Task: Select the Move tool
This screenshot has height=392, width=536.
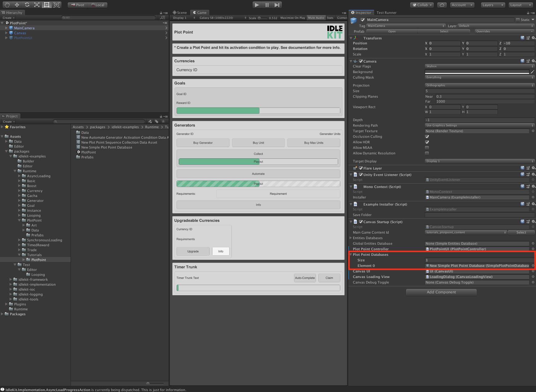Action: point(17,5)
